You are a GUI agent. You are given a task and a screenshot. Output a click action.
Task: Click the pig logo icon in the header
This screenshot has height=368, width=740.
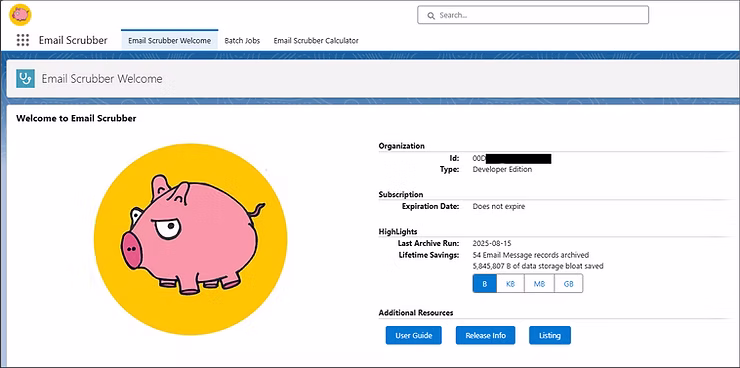[x=20, y=15]
